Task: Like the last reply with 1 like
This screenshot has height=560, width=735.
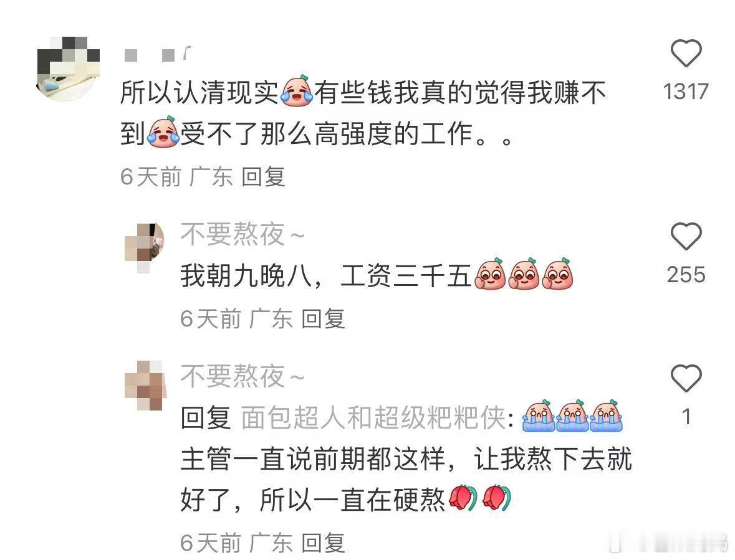Action: click(686, 378)
